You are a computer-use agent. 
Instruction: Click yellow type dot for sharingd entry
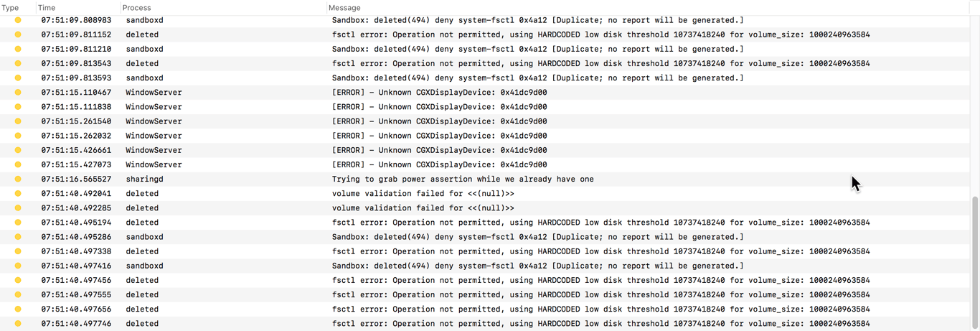[x=18, y=179]
